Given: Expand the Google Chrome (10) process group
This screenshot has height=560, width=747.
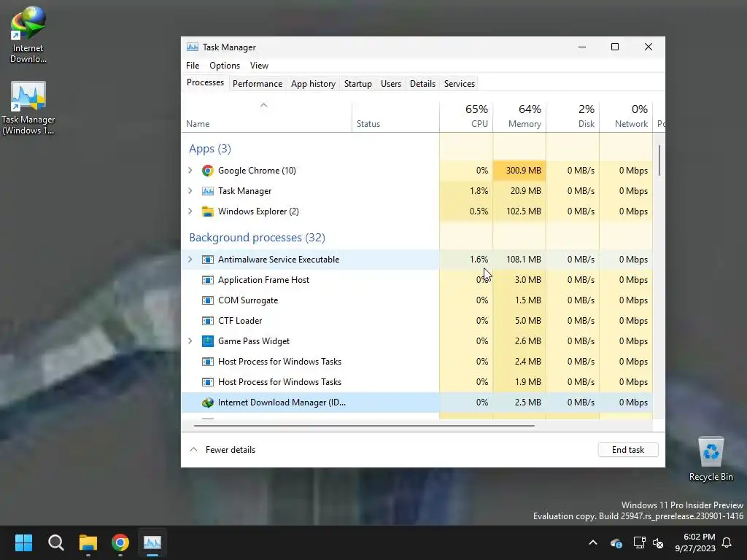Looking at the screenshot, I should 190,171.
